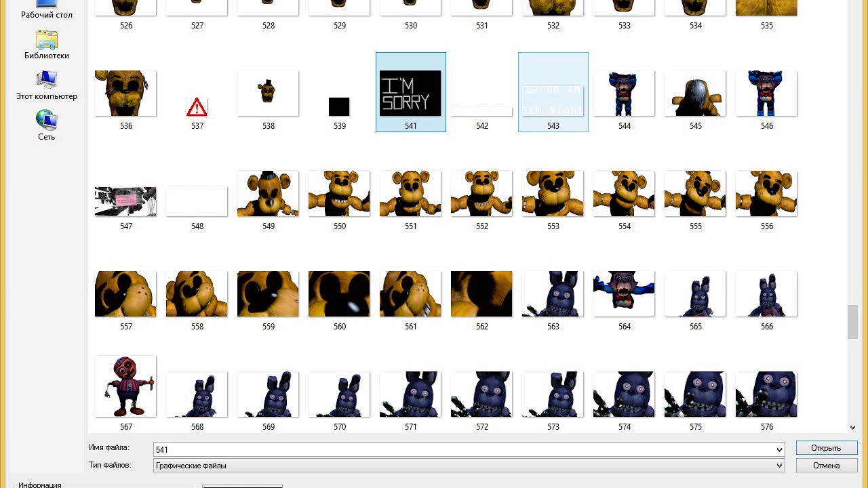Viewport: 868px width, 488px height.
Task: Expand the Имя файла dropdown arrow
Action: [779, 449]
